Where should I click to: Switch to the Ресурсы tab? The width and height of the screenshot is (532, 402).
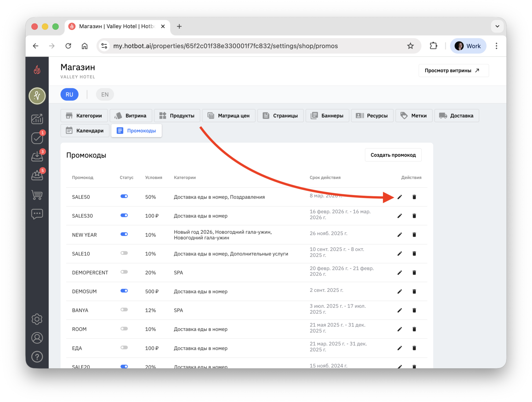pyautogui.click(x=372, y=115)
